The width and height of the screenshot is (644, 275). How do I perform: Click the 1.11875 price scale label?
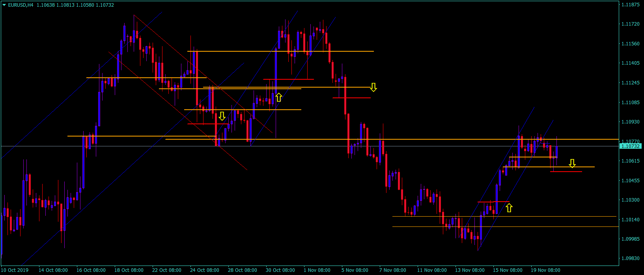[x=630, y=5]
